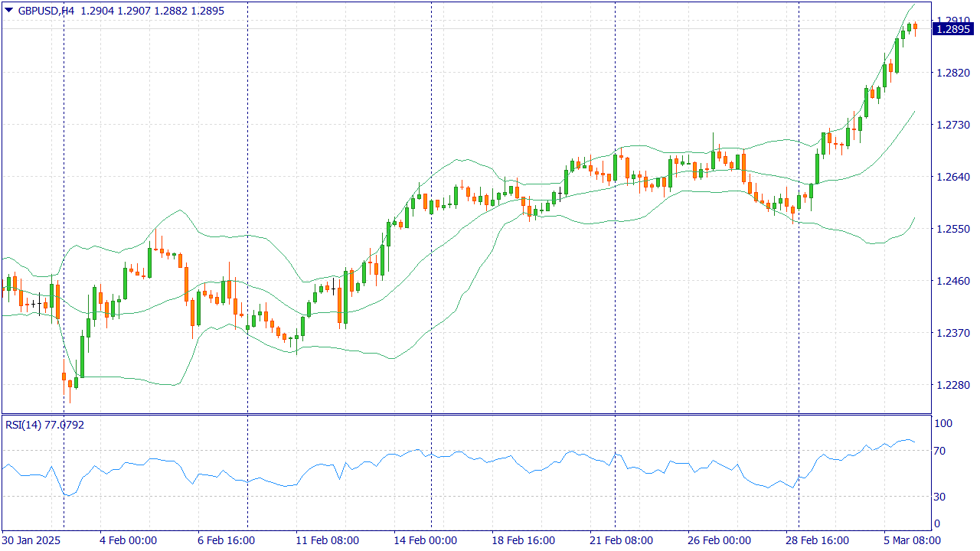Select the current price tag 1.2895
Image resolution: width=980 pixels, height=551 pixels.
tap(952, 29)
